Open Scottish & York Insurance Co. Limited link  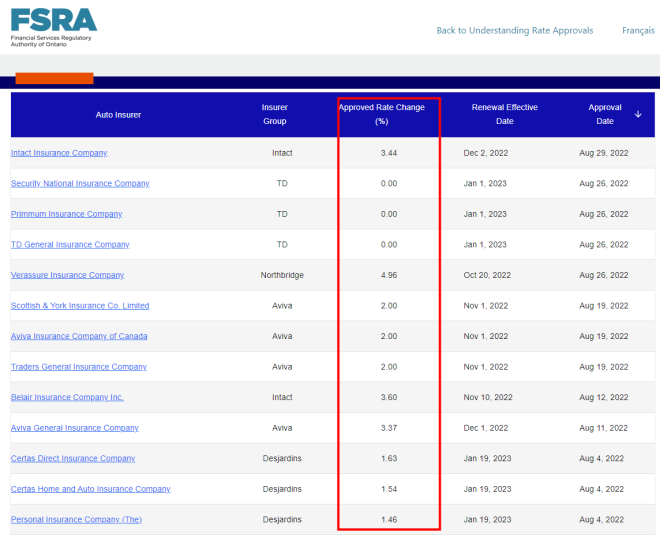pyautogui.click(x=80, y=306)
